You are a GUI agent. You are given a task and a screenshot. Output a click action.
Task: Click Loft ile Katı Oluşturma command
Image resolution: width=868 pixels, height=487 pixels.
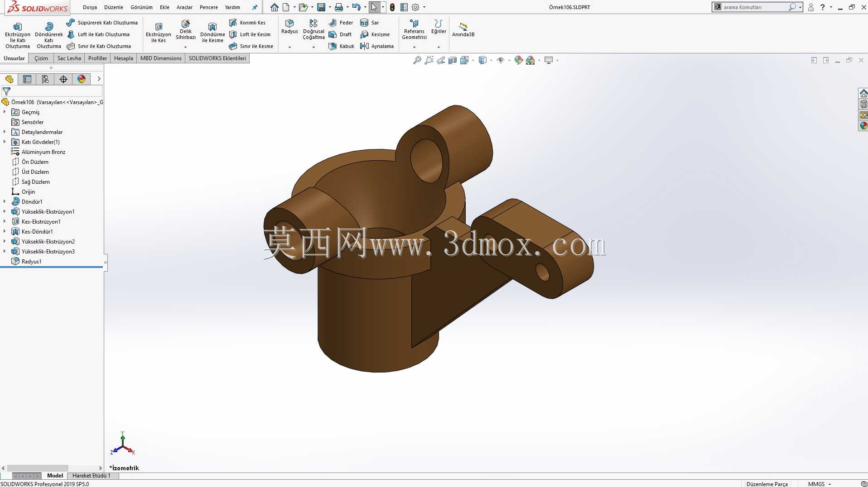click(x=98, y=34)
